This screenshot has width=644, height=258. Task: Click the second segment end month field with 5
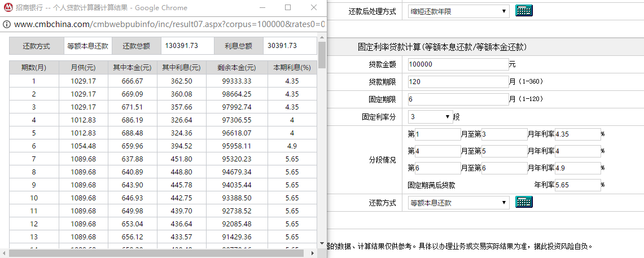505,151
